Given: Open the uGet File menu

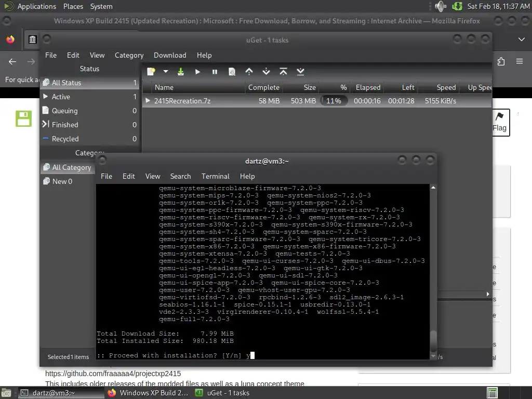Looking at the screenshot, I should [51, 55].
